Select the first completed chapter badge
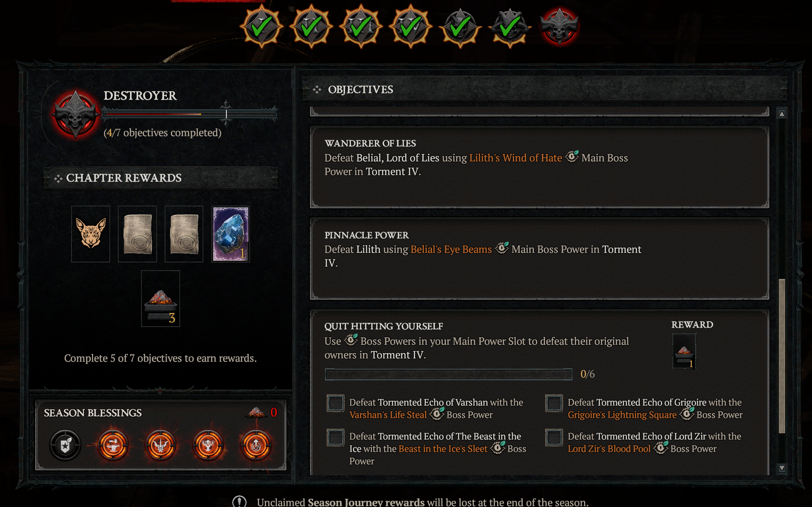This screenshot has height=507, width=812. point(262,27)
